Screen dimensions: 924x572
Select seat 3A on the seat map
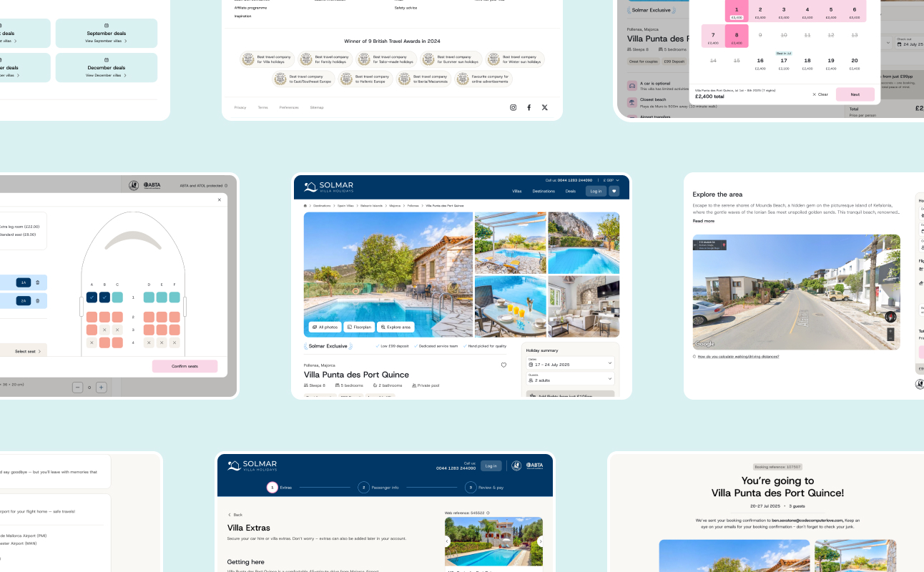92,330
